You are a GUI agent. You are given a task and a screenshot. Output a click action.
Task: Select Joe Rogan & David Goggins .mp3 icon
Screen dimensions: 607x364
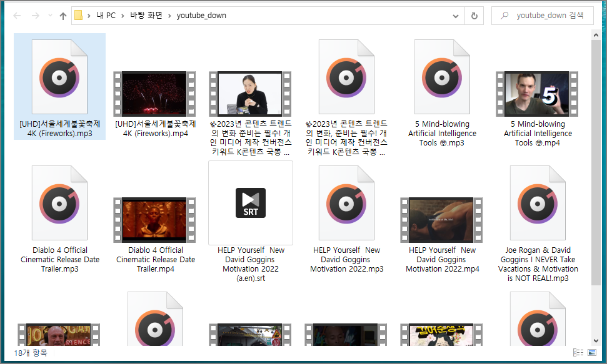[x=538, y=203]
